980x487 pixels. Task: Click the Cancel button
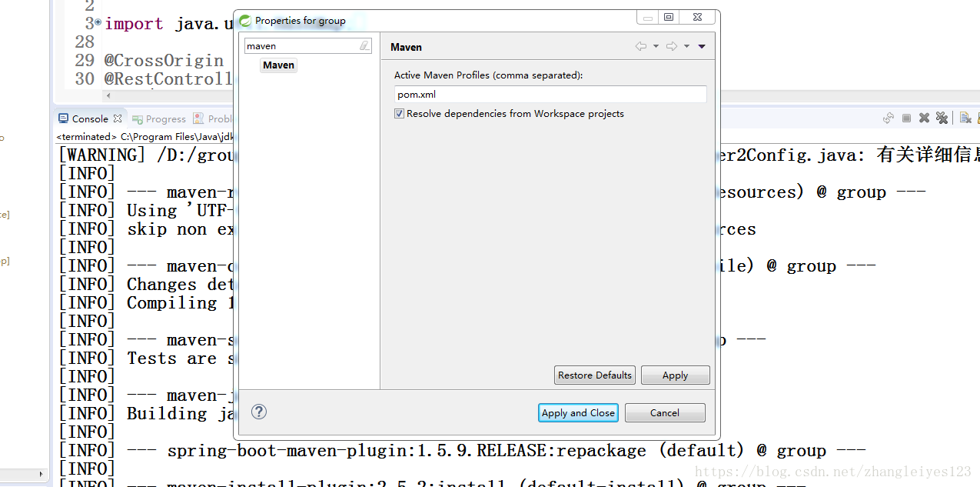point(665,413)
